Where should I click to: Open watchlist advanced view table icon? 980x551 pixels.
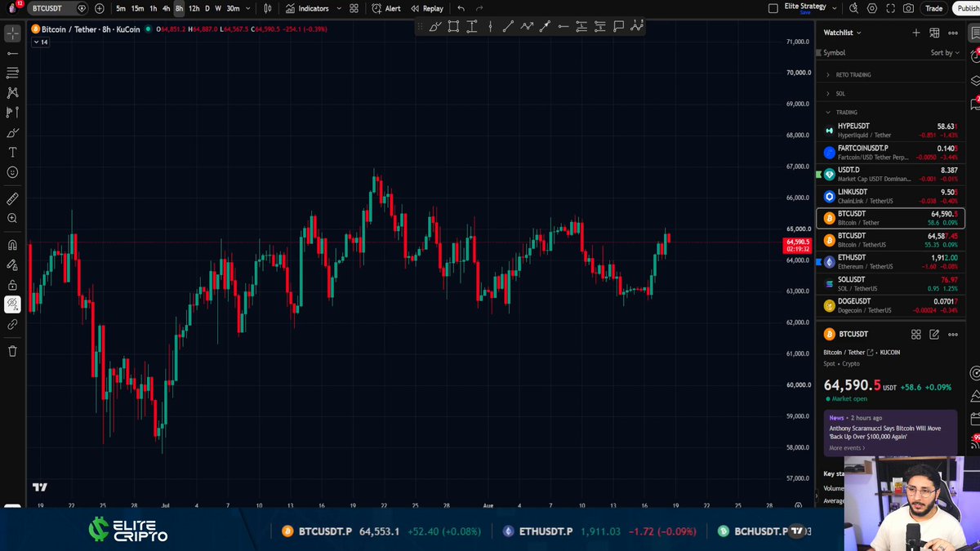(934, 33)
